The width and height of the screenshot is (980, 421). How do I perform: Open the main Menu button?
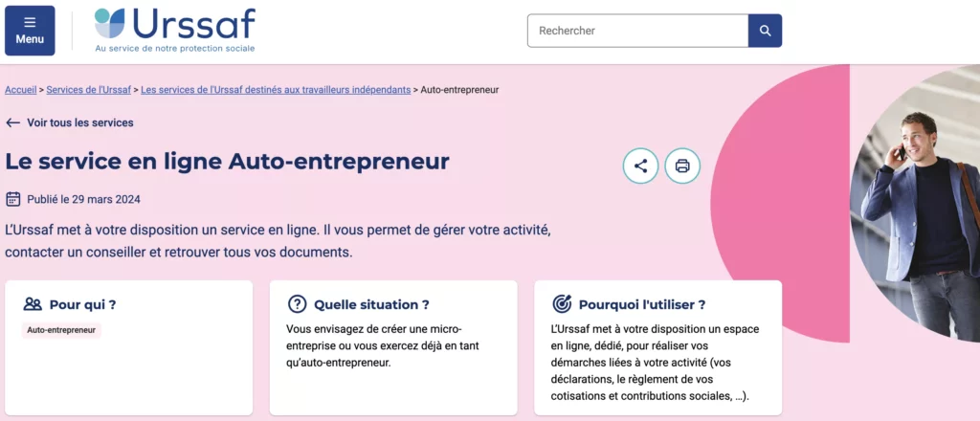click(x=30, y=31)
